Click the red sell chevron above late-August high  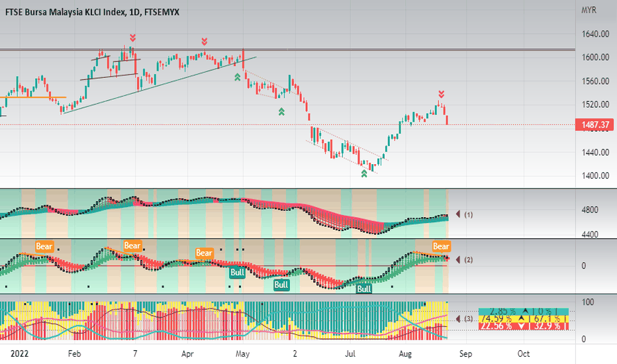click(x=442, y=94)
